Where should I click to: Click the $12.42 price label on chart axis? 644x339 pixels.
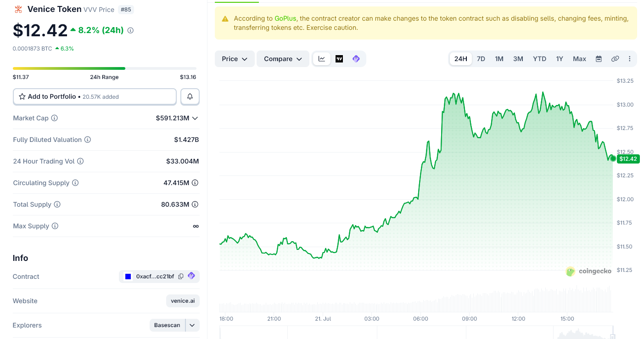(628, 159)
